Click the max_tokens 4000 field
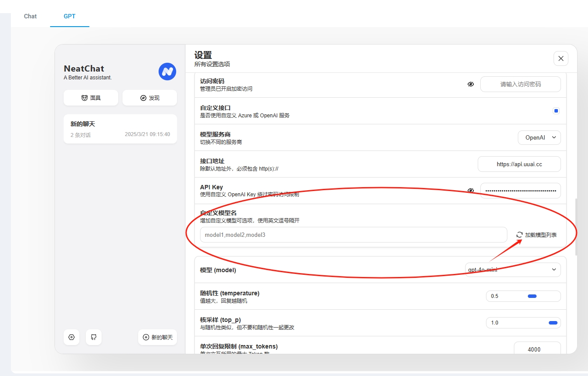588x376 pixels. [537, 349]
